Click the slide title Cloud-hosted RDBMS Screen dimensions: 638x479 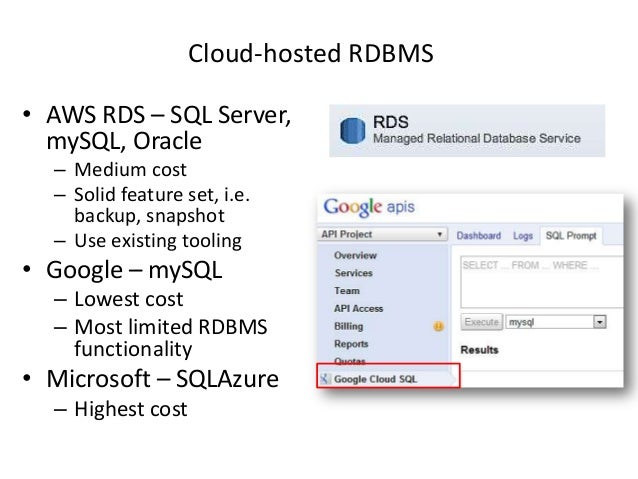click(311, 53)
